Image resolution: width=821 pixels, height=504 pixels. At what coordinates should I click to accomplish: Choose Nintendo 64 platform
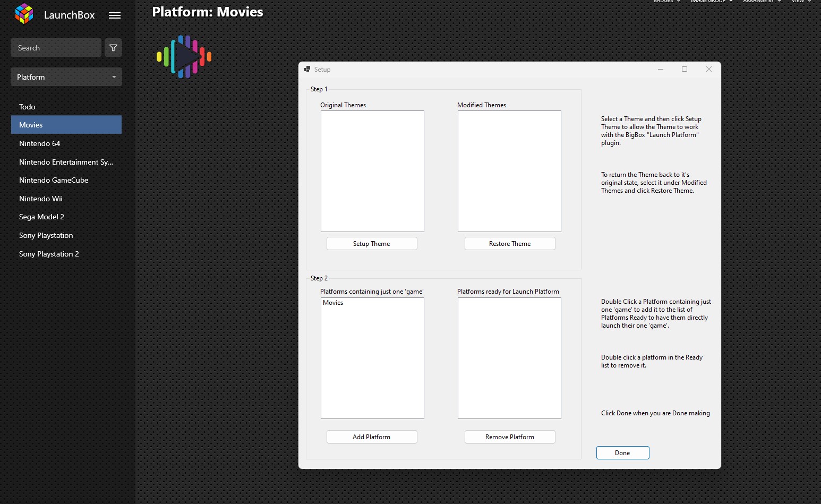[x=66, y=143]
